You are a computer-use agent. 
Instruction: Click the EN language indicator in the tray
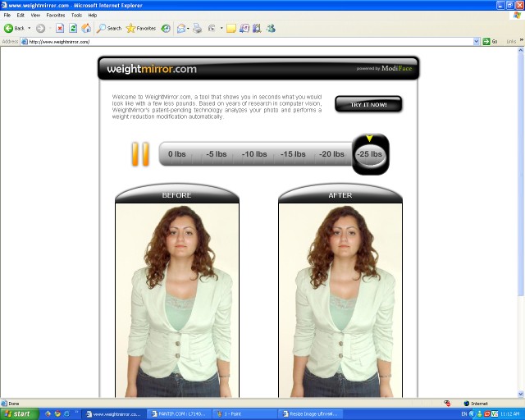point(464,414)
